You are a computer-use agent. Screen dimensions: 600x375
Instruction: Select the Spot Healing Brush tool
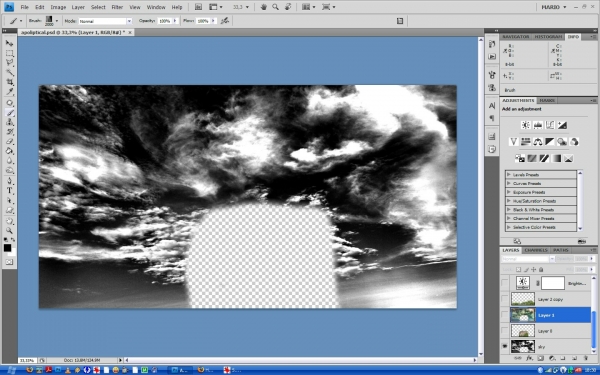pos(10,103)
